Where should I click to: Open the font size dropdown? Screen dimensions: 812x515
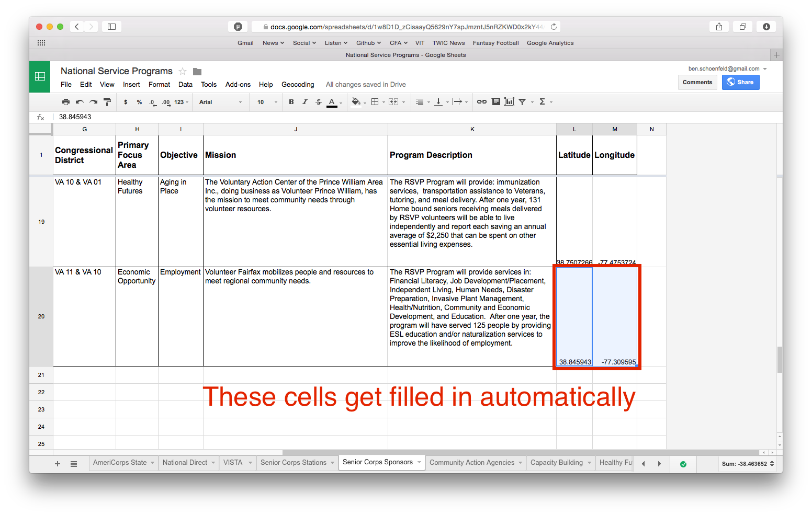pyautogui.click(x=267, y=102)
